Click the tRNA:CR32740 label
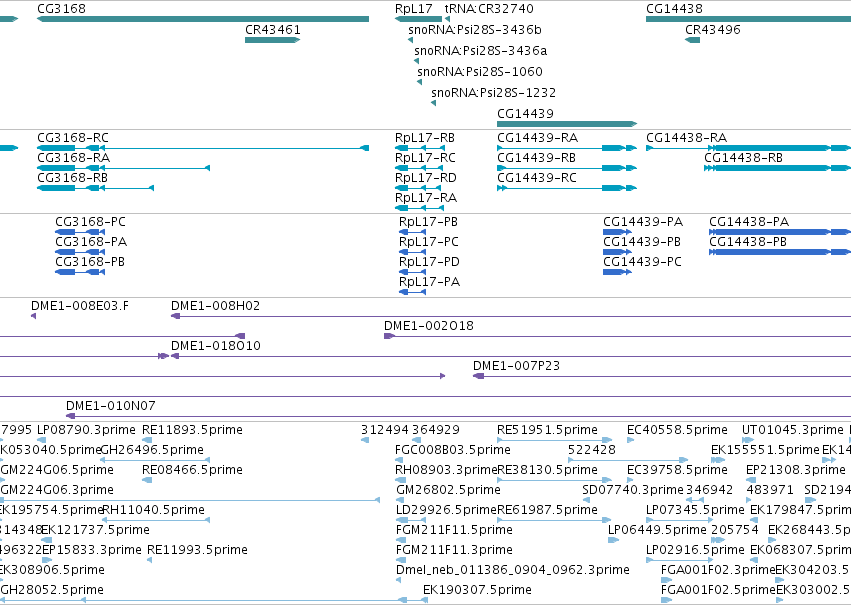The height and width of the screenshot is (605, 851). tap(489, 9)
